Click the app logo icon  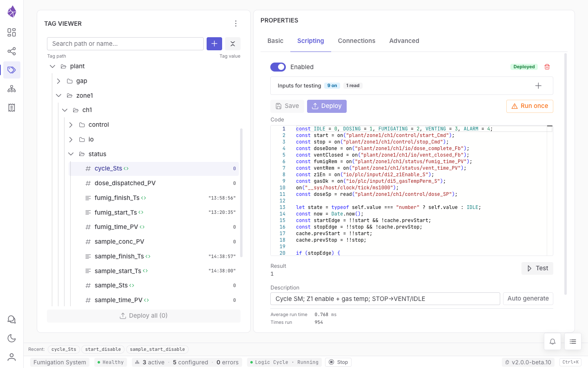tap(12, 11)
